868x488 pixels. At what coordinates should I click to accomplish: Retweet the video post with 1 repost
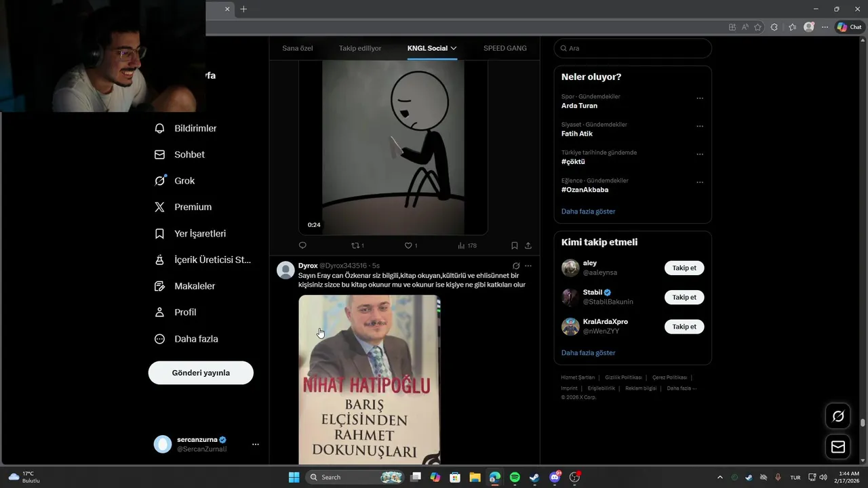coord(357,245)
